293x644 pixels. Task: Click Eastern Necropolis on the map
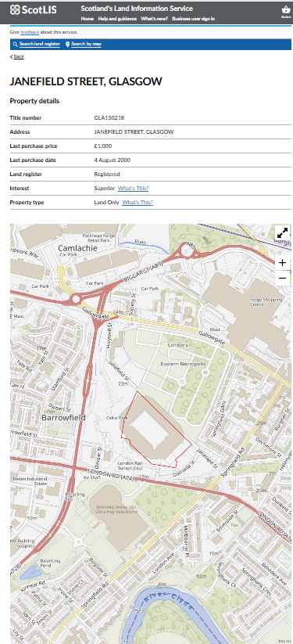(183, 365)
